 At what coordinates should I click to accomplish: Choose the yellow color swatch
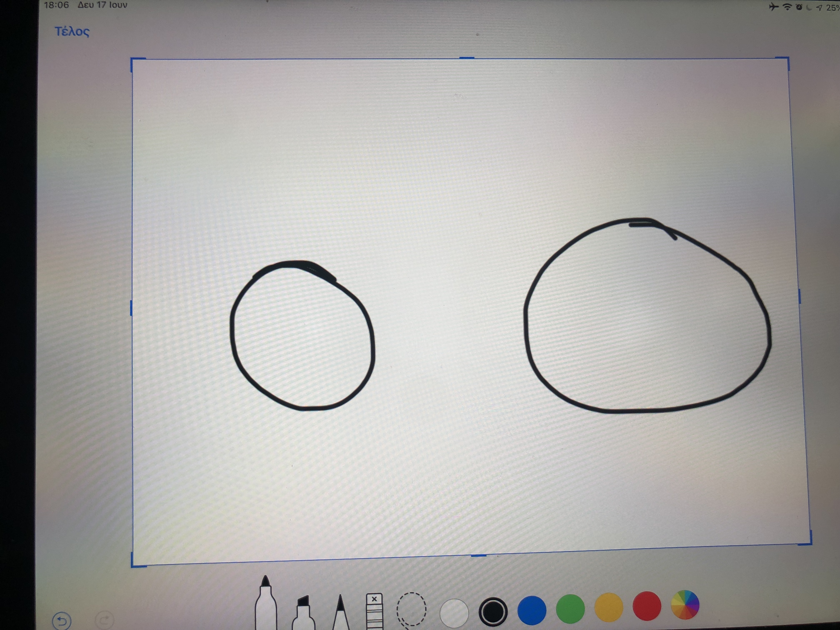point(608,607)
